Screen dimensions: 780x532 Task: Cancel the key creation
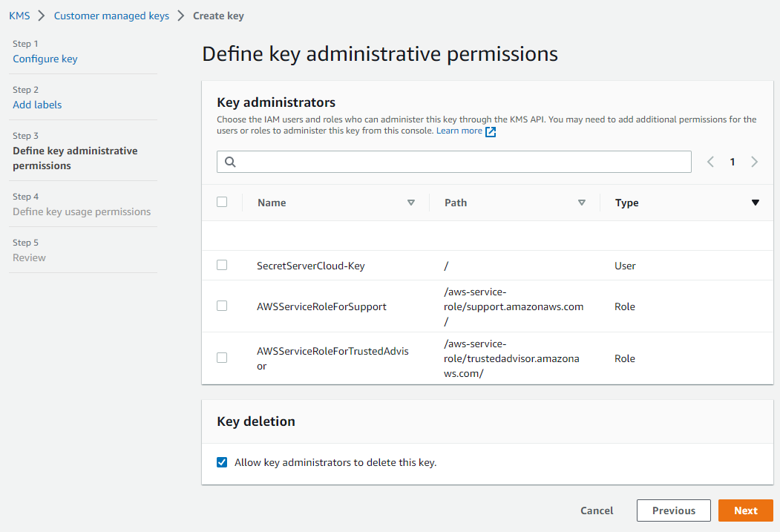pos(597,510)
